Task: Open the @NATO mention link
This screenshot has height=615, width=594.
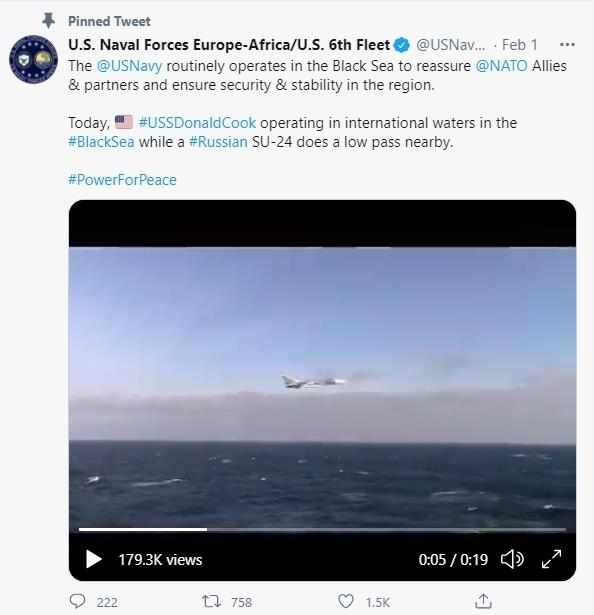Action: click(x=501, y=66)
